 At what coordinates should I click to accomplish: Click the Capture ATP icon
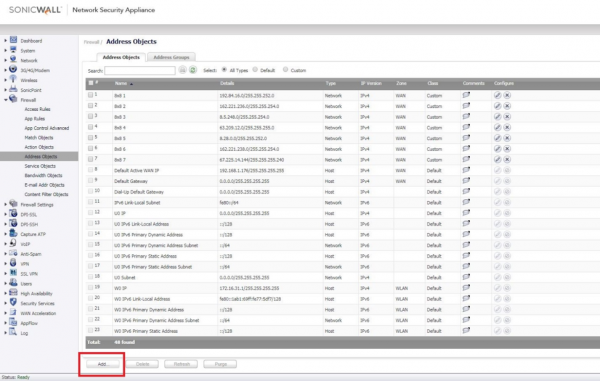13,233
